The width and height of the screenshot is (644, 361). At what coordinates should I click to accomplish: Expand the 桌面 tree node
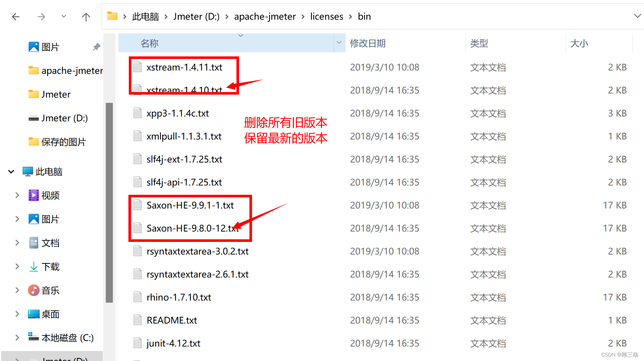(x=17, y=314)
